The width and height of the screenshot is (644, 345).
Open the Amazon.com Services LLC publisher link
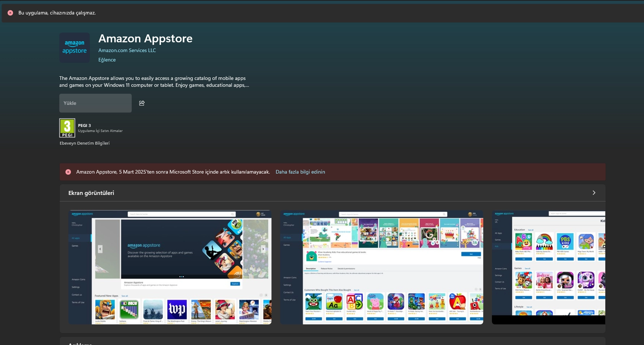coord(127,50)
